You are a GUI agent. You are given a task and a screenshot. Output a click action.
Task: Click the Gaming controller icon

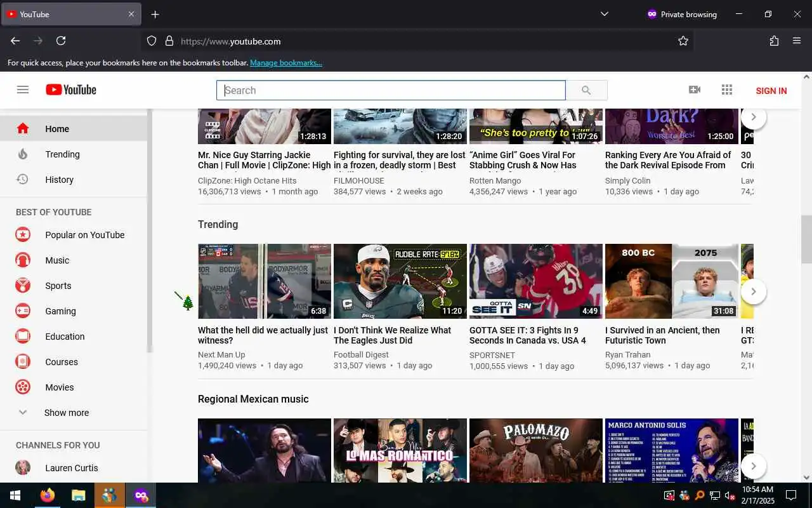23,311
